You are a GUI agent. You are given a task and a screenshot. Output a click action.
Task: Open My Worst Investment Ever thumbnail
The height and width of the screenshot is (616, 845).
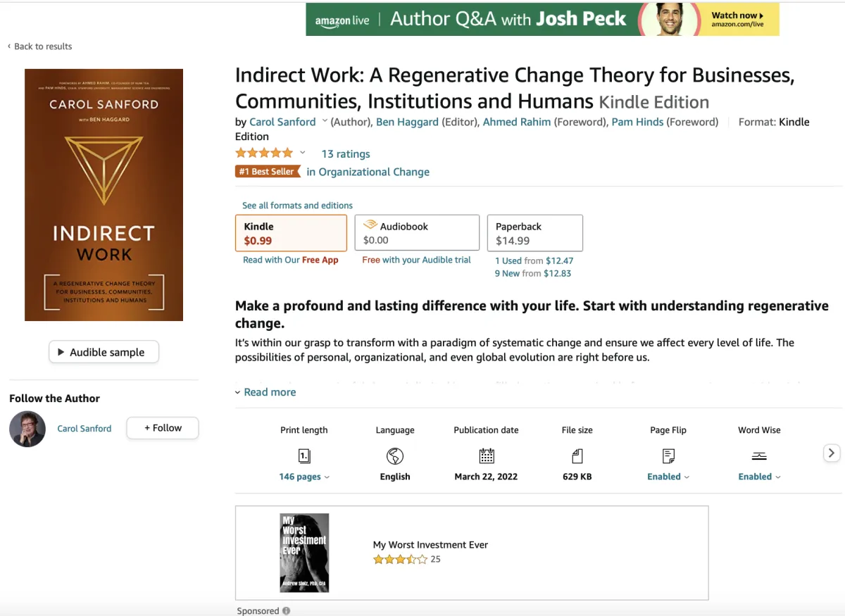click(304, 553)
